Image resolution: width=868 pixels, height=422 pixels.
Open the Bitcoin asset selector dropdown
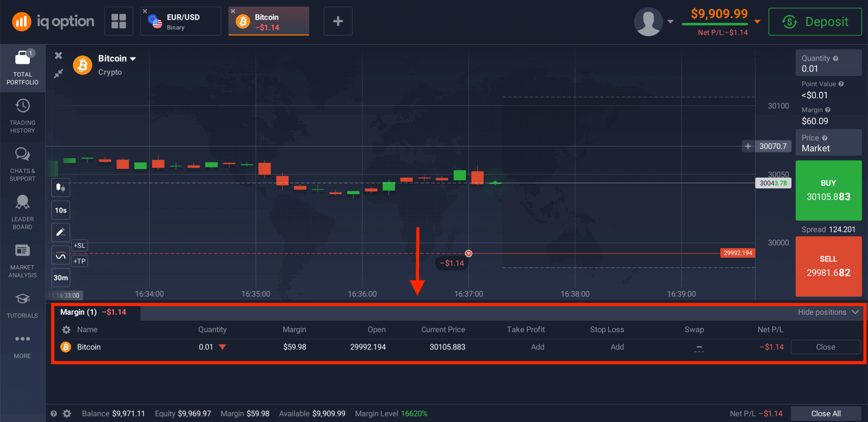pos(117,59)
